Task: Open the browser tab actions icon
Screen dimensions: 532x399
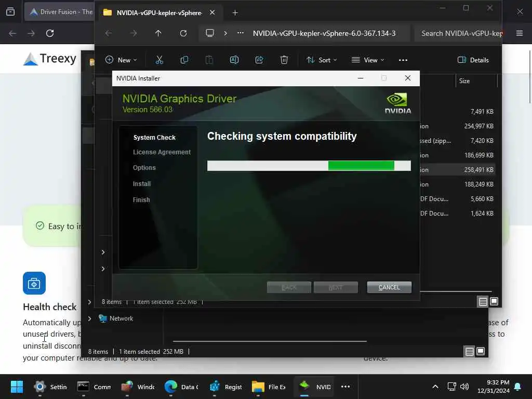Action: pyautogui.click(x=10, y=11)
